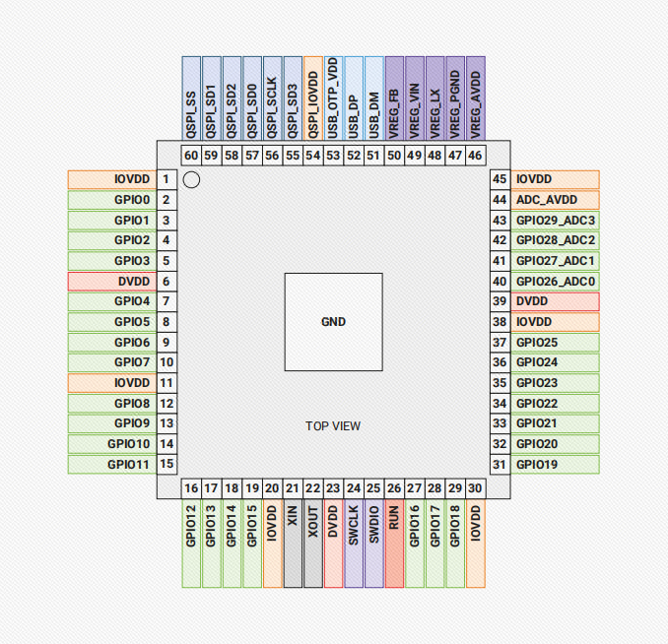Click the VREG_AVDD pin label
The width and height of the screenshot is (668, 644).
pos(476,98)
